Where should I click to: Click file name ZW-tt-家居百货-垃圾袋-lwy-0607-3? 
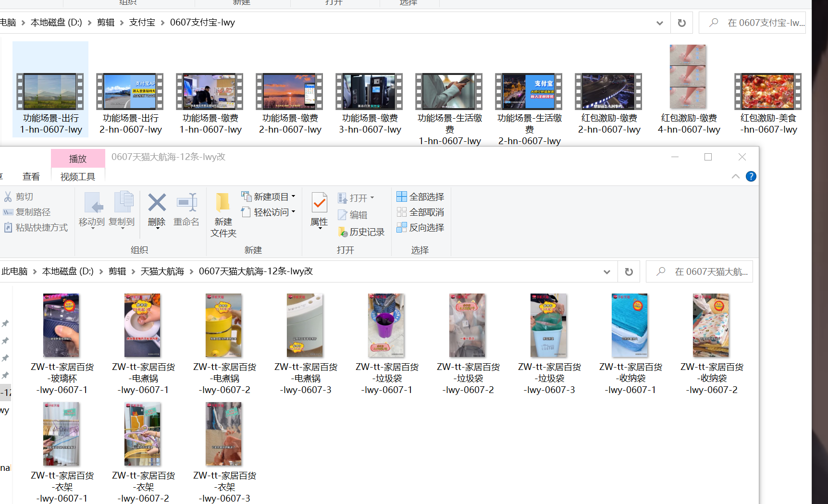pyautogui.click(x=549, y=379)
